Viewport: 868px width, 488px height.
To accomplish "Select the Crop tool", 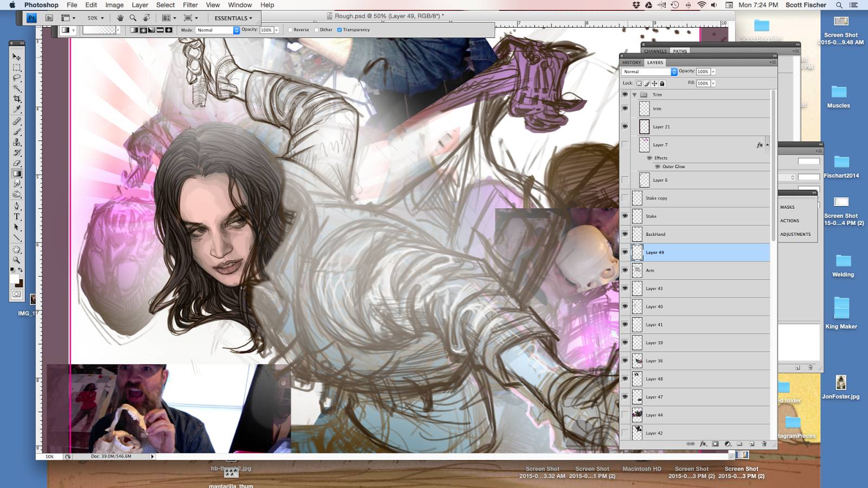I will (x=17, y=99).
